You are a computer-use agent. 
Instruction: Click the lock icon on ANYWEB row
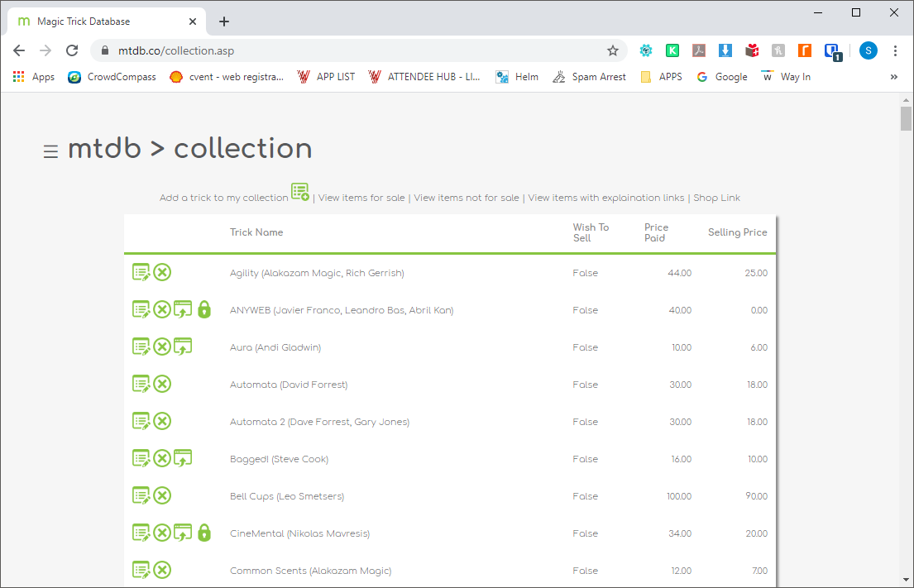[x=204, y=309]
